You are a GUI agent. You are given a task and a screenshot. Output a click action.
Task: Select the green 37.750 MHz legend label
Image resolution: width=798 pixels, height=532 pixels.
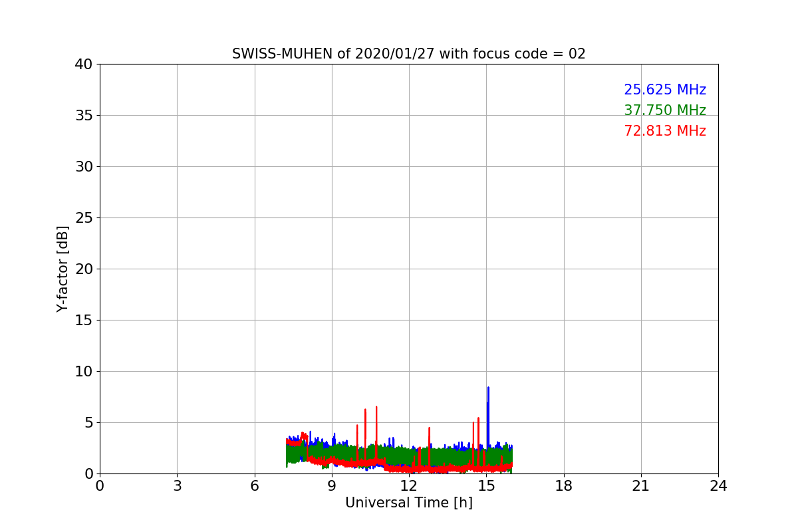tap(665, 110)
